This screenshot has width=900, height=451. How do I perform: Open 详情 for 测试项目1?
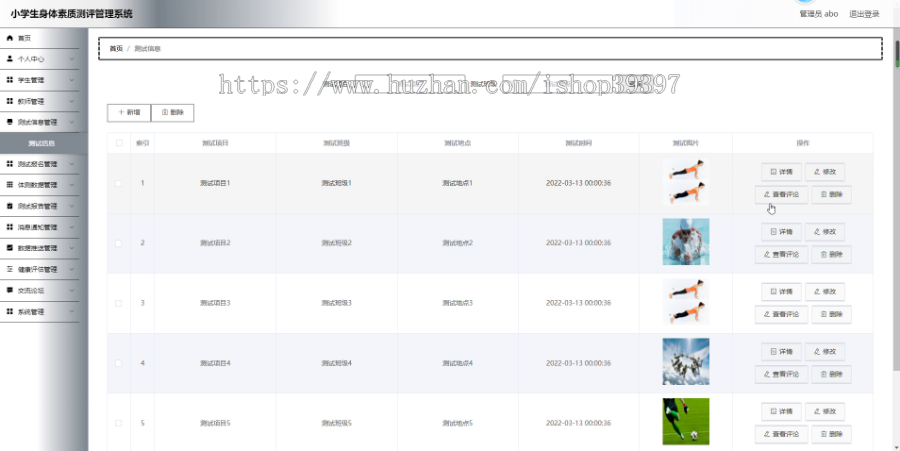click(781, 172)
